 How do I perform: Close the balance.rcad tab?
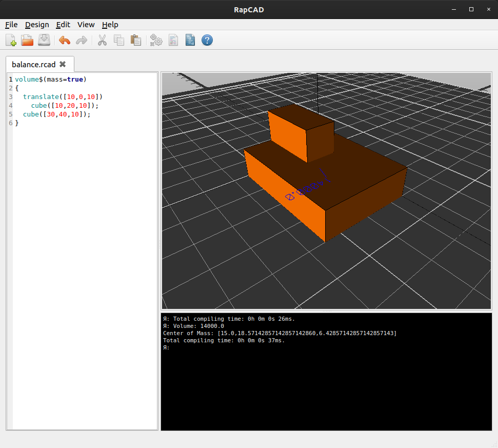pos(63,64)
